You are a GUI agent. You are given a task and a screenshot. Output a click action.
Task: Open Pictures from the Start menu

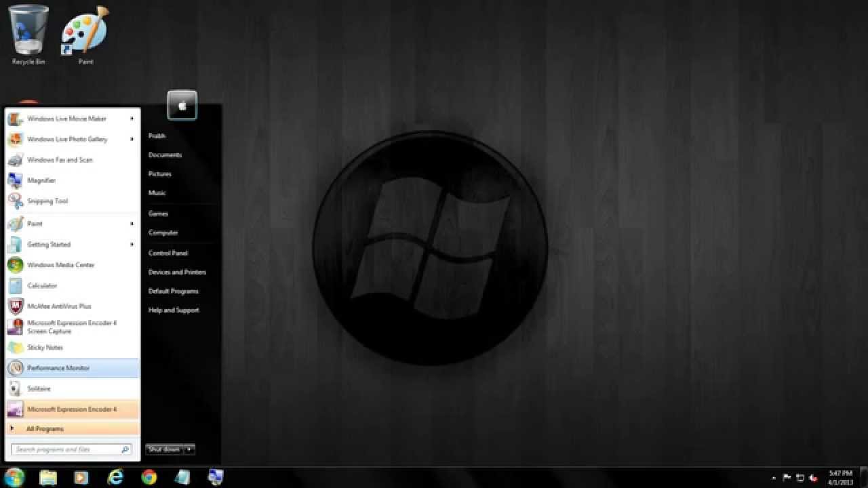160,174
